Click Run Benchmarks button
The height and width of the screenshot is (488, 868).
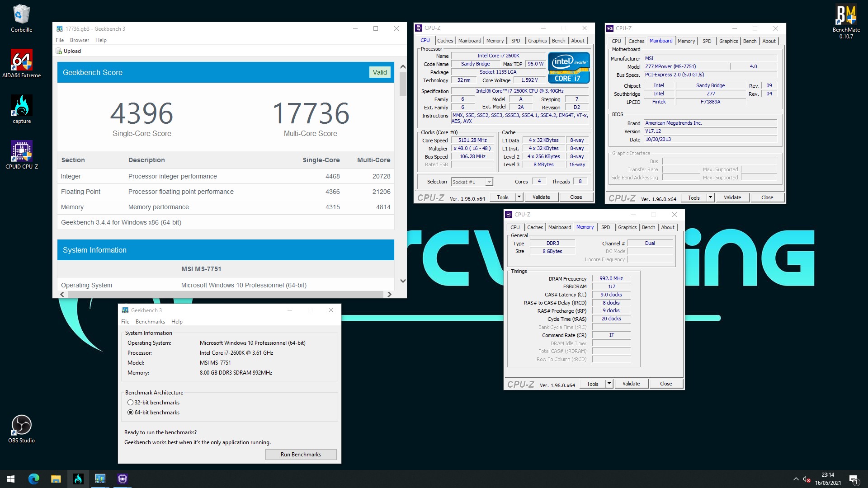pos(301,455)
